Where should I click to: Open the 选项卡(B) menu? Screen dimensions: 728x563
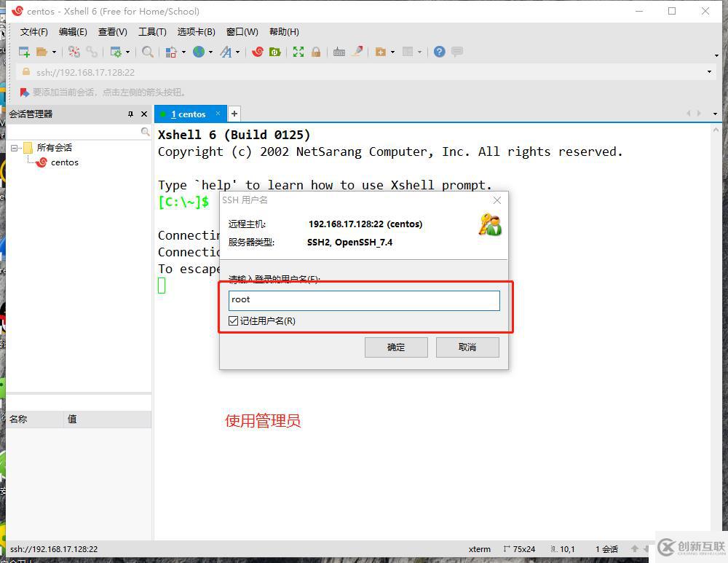click(x=196, y=31)
